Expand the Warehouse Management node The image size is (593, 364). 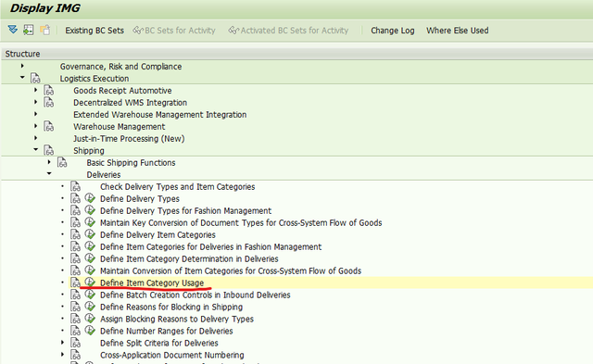pyautogui.click(x=35, y=126)
